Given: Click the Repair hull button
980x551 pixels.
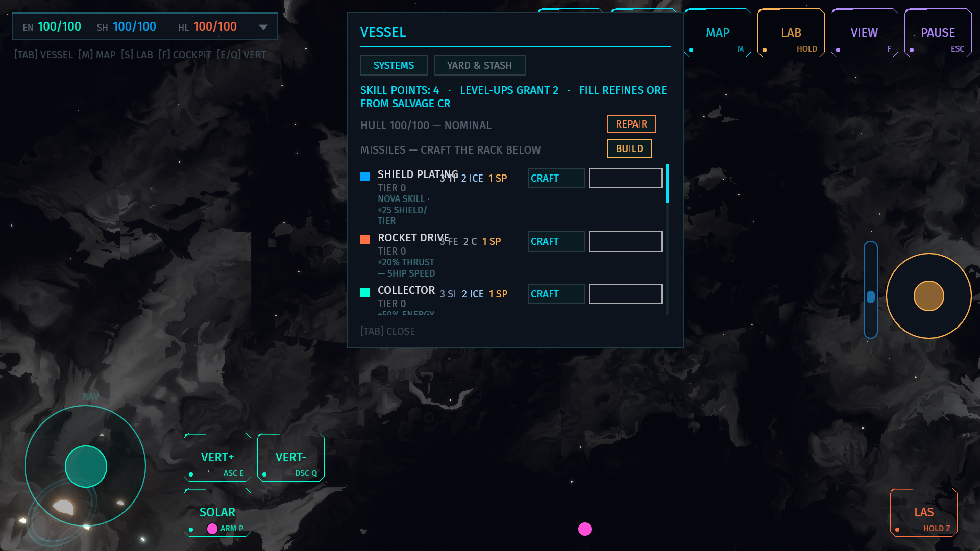Looking at the screenshot, I should [x=631, y=124].
